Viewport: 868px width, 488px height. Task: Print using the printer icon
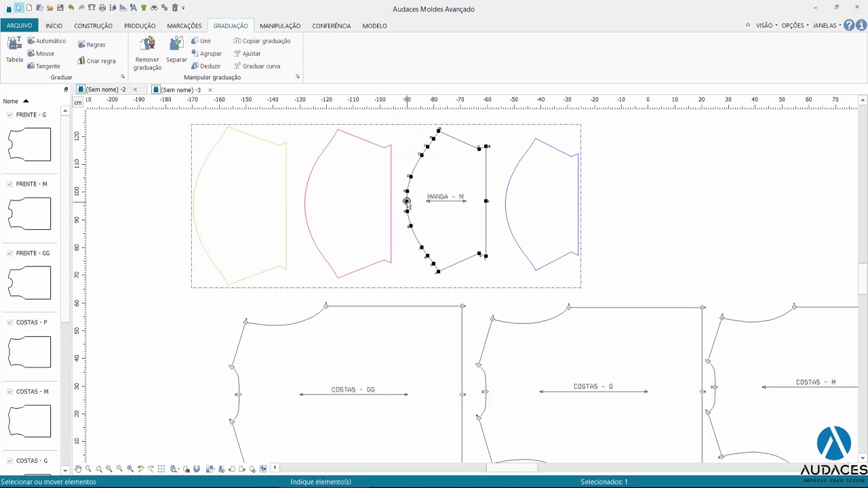click(102, 7)
